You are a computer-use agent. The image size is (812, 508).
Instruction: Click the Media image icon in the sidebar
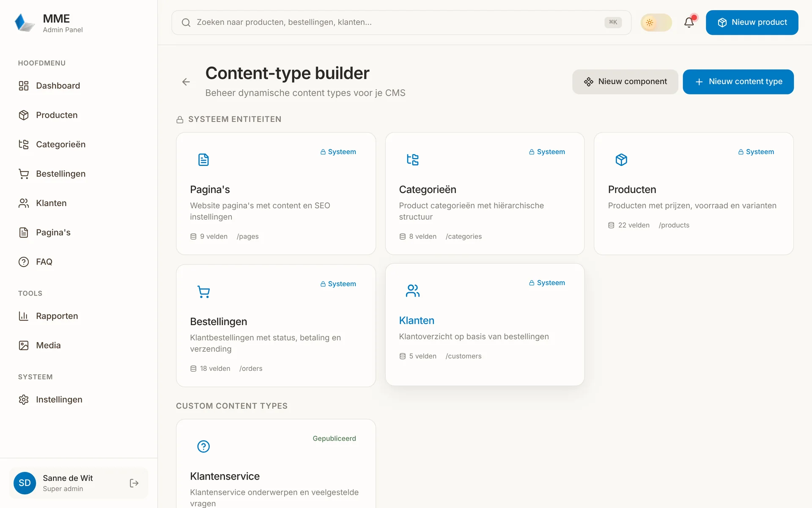[24, 345]
